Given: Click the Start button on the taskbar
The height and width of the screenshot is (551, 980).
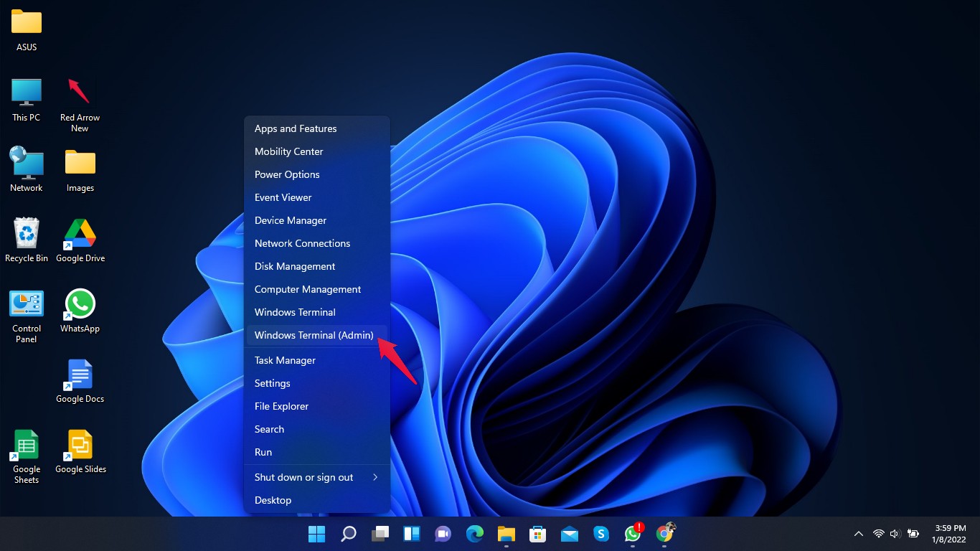Looking at the screenshot, I should tap(316, 534).
